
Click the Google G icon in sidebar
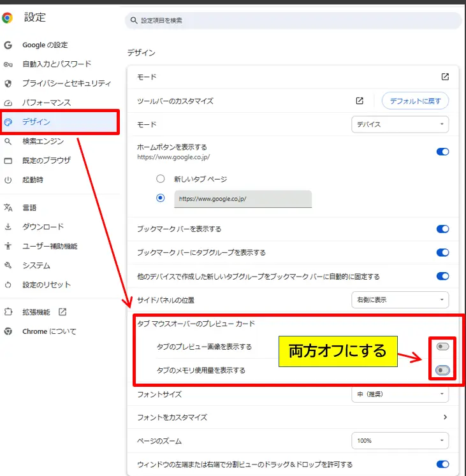pos(8,45)
